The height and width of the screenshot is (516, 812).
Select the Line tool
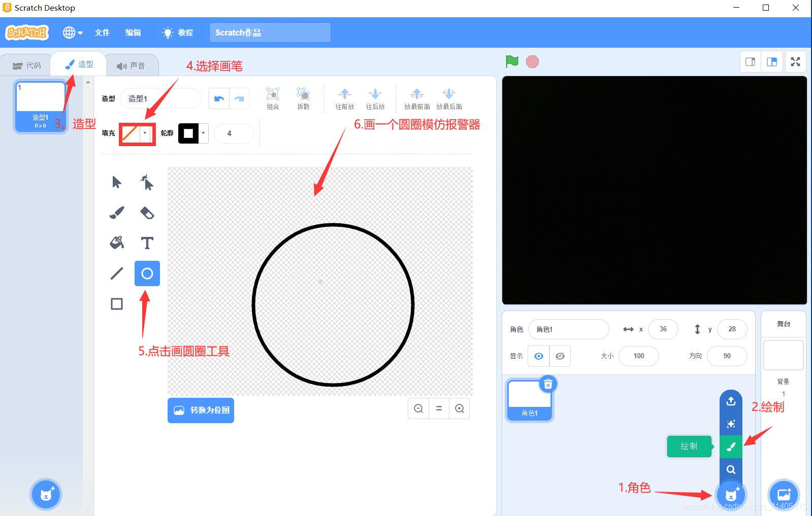117,273
